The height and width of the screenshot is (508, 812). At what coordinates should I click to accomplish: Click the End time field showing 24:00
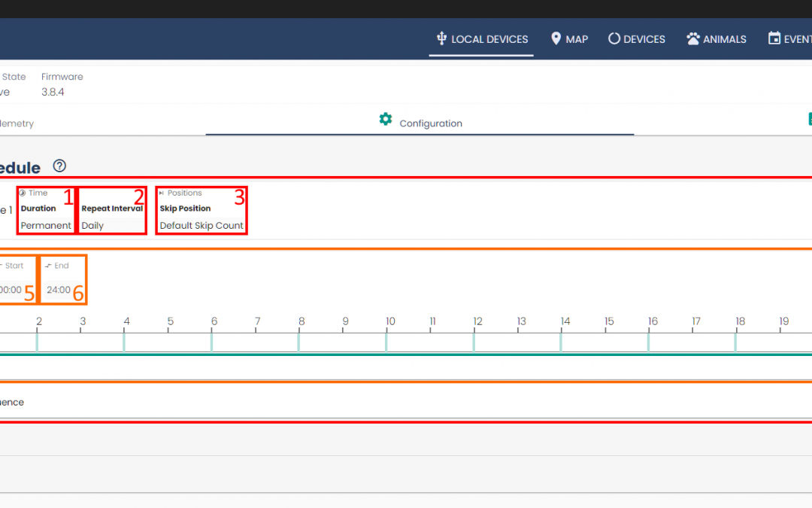[58, 290]
